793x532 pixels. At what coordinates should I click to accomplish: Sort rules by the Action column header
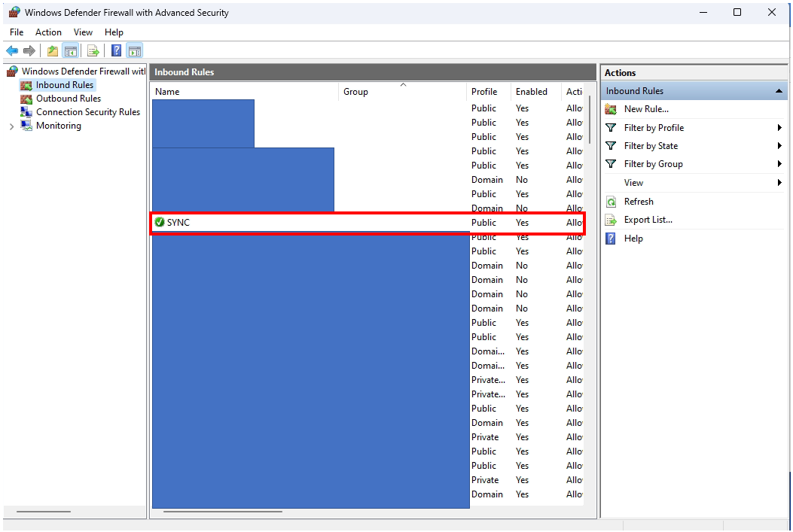572,92
